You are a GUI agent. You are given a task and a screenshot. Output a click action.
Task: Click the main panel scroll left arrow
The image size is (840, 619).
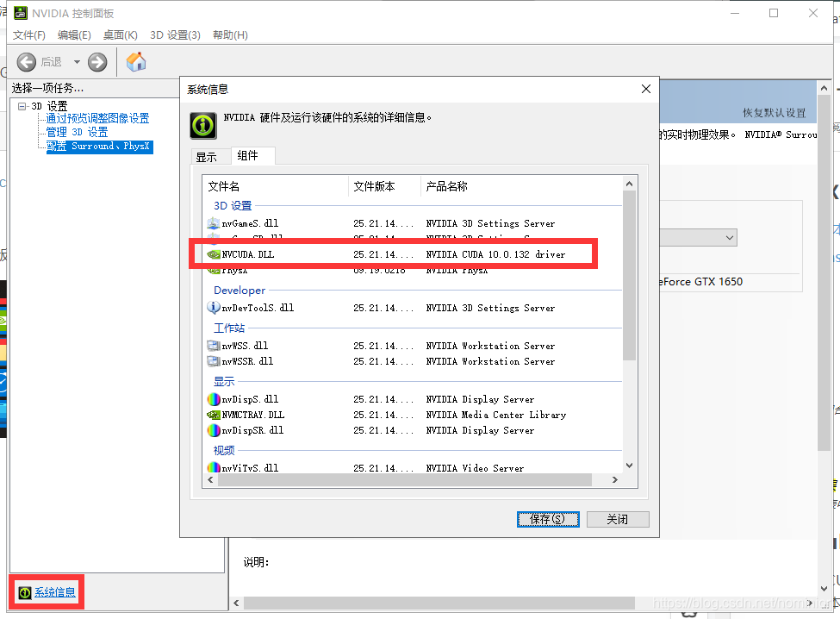(236, 603)
